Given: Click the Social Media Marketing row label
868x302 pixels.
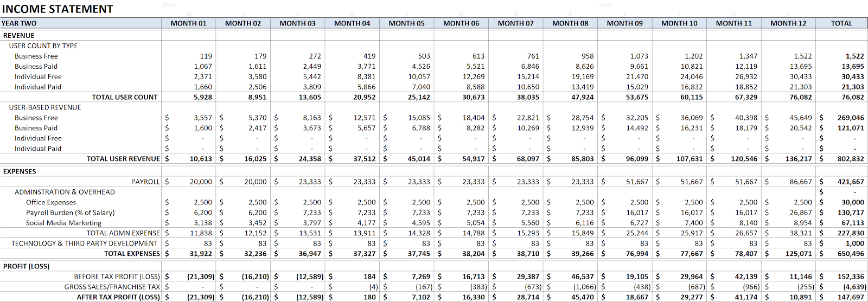Looking at the screenshot, I should coord(63,223).
